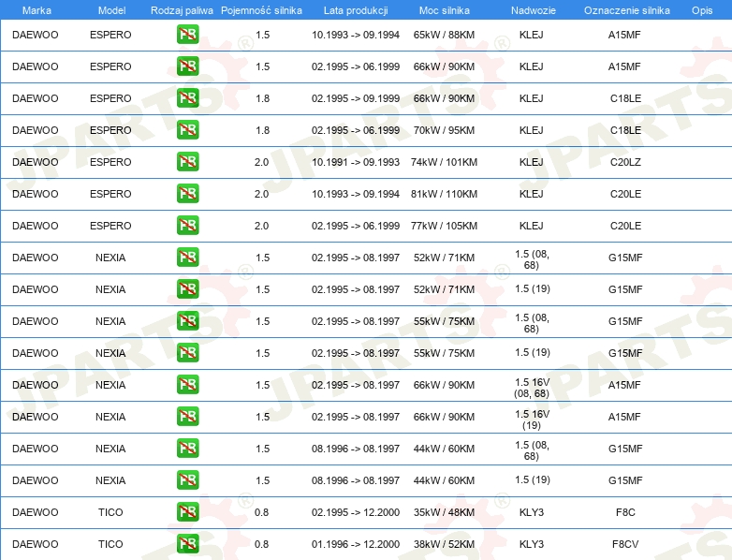Viewport: 732px width, 560px height.
Task: Click the Lata produkcji column header
Action: pos(356,10)
